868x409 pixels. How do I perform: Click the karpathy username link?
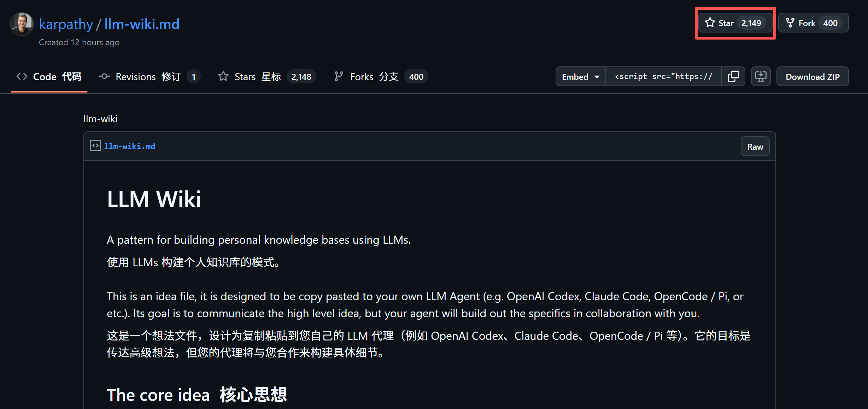point(66,23)
